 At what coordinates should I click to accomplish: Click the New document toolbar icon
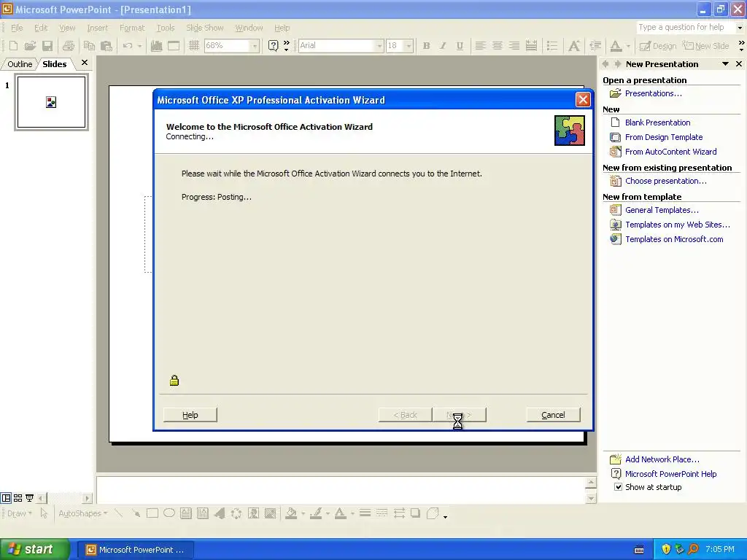[x=13, y=46]
